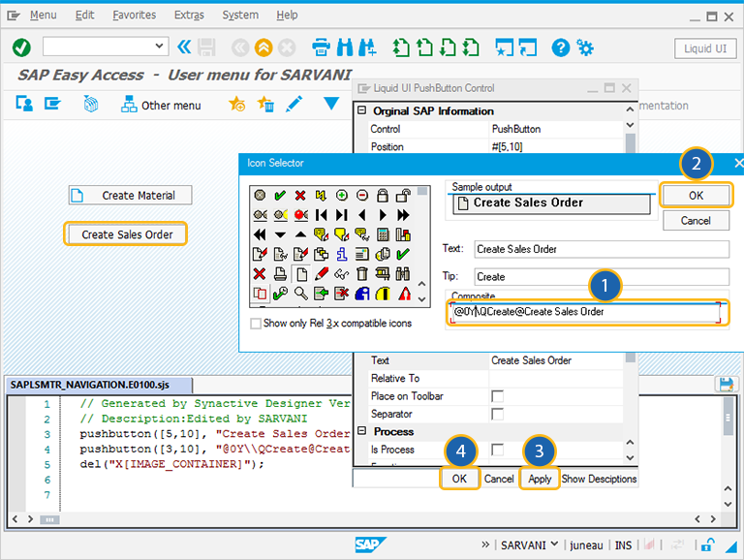Click the User menu icon
The image size is (744, 560).
[x=24, y=103]
